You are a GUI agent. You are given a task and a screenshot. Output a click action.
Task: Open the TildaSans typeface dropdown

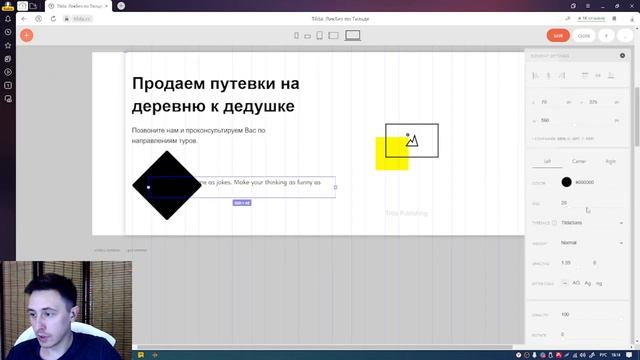pyautogui.click(x=592, y=223)
